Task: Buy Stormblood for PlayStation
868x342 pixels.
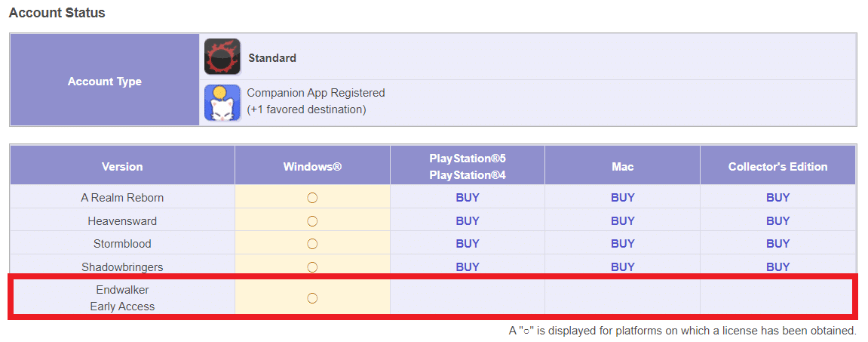Action: 468,243
